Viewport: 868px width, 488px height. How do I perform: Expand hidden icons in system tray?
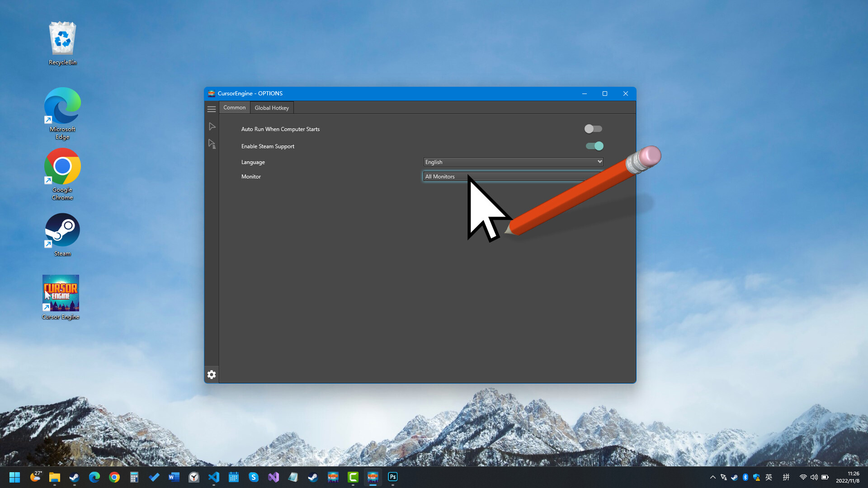click(x=713, y=477)
